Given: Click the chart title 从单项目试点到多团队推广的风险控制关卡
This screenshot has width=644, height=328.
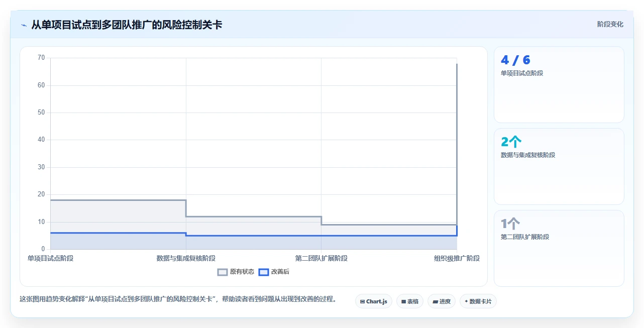Looking at the screenshot, I should tap(127, 25).
